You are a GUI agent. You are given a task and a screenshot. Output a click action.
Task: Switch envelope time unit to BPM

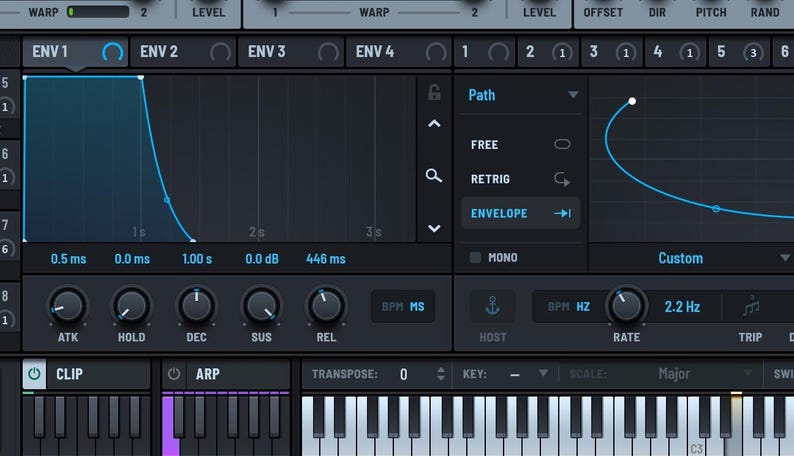[392, 307]
